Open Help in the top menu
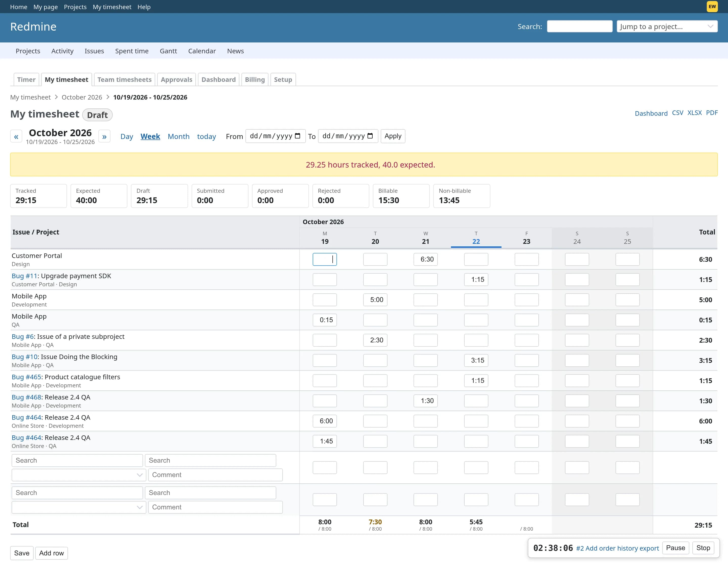The height and width of the screenshot is (566, 728). [x=144, y=7]
